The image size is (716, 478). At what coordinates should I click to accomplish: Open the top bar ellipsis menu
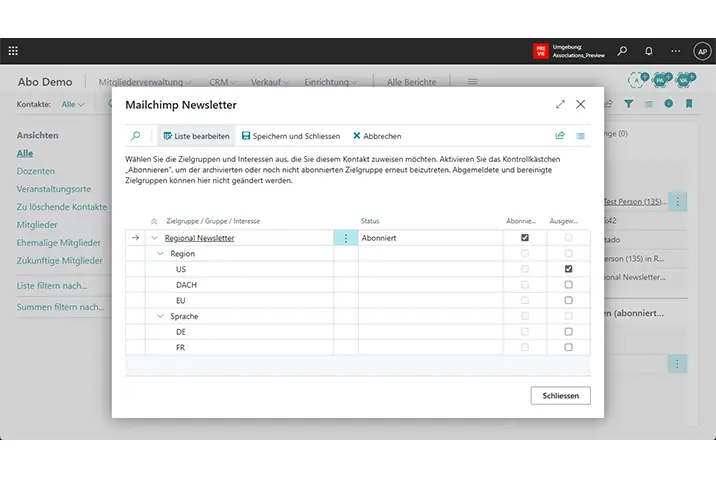coord(675,51)
